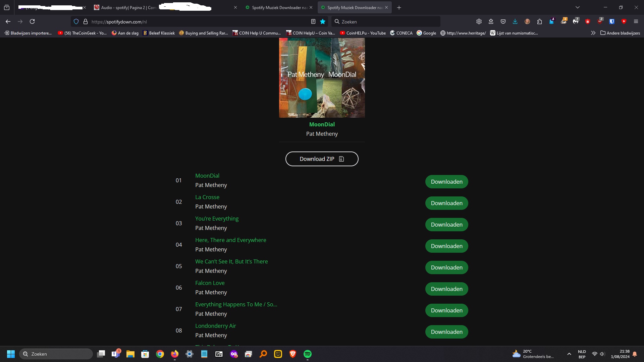Viewport: 644px width, 362px height.
Task: Focus the Zoeken search box in toolbar
Action: point(386,21)
